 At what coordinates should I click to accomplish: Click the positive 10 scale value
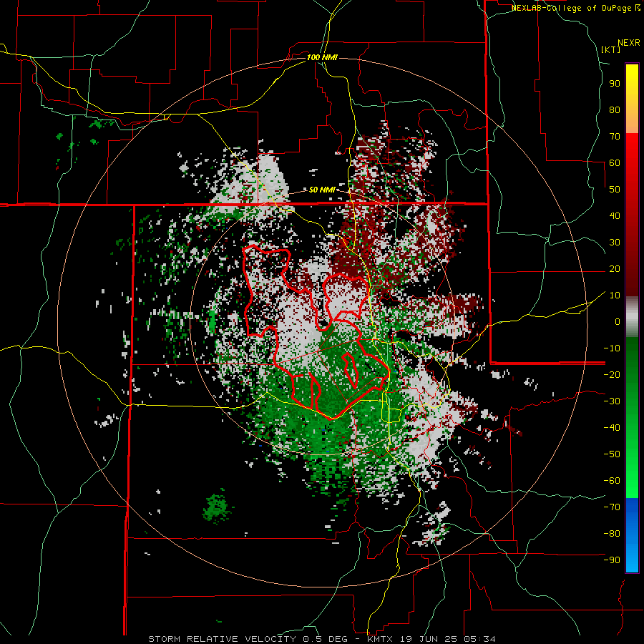(615, 296)
